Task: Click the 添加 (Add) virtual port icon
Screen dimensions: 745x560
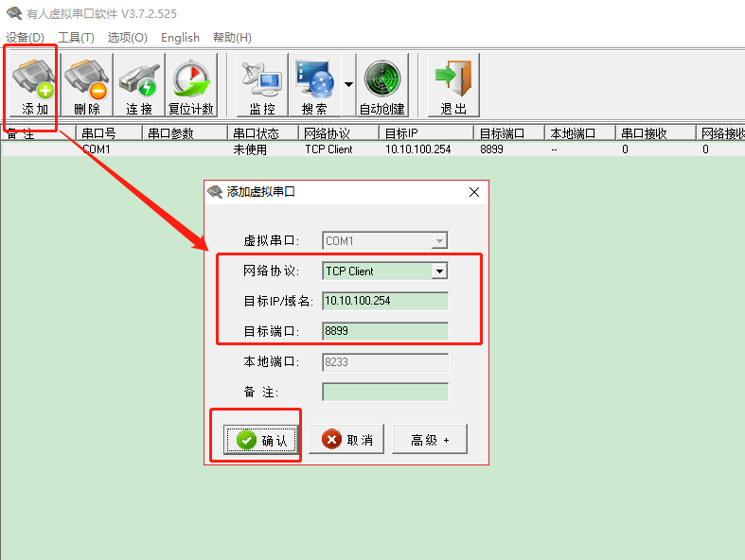Action: coord(33,83)
